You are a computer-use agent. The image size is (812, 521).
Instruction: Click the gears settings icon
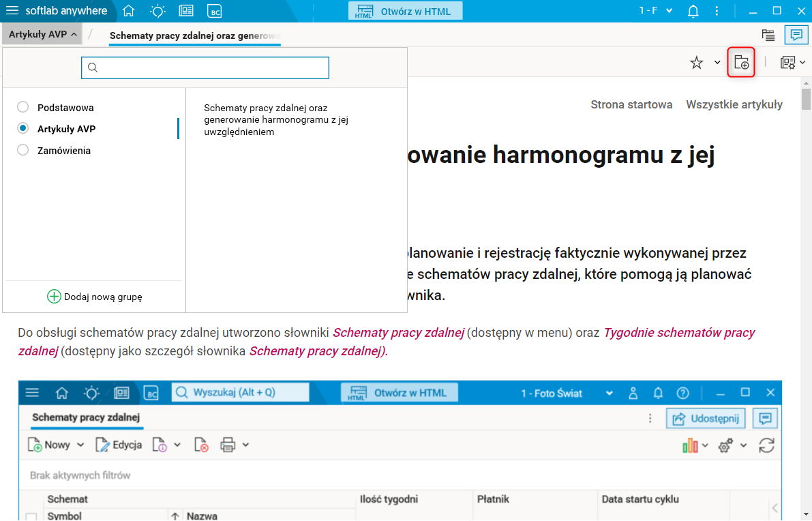(725, 445)
